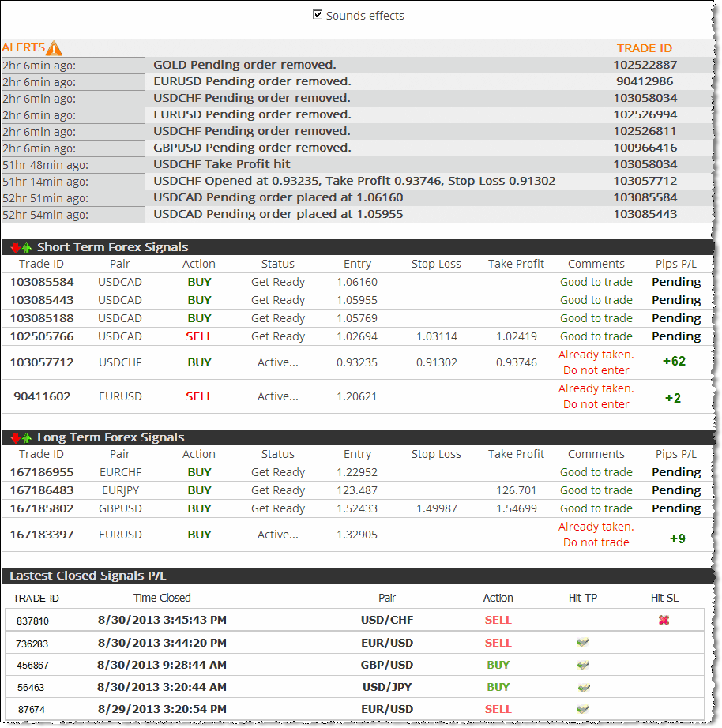This screenshot has height=728, width=722.
Task: Click short term trade ID 103085188
Action: [x=42, y=318]
